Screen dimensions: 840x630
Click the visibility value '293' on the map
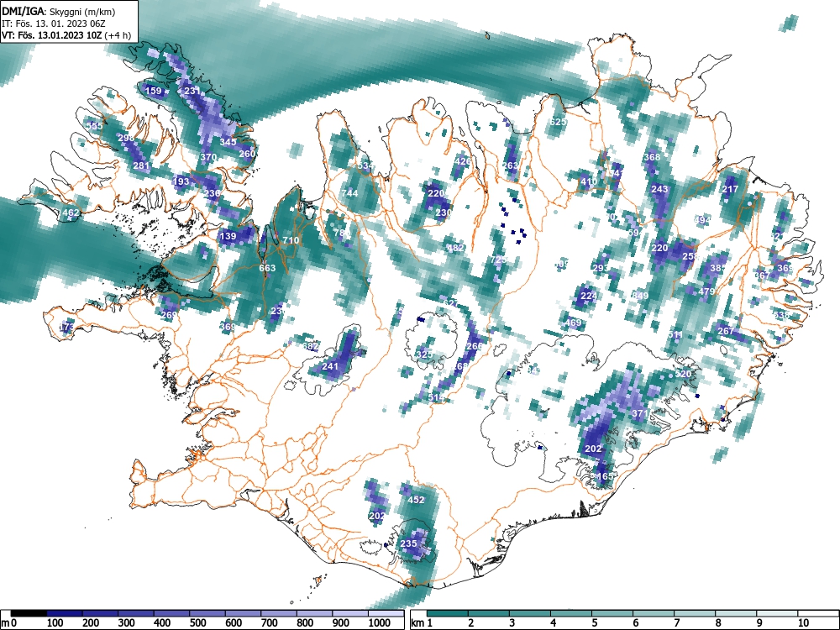(x=601, y=268)
